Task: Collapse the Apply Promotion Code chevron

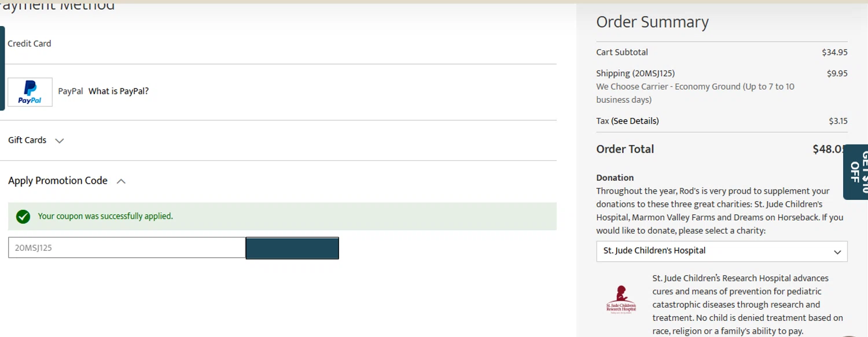Action: [x=121, y=182]
